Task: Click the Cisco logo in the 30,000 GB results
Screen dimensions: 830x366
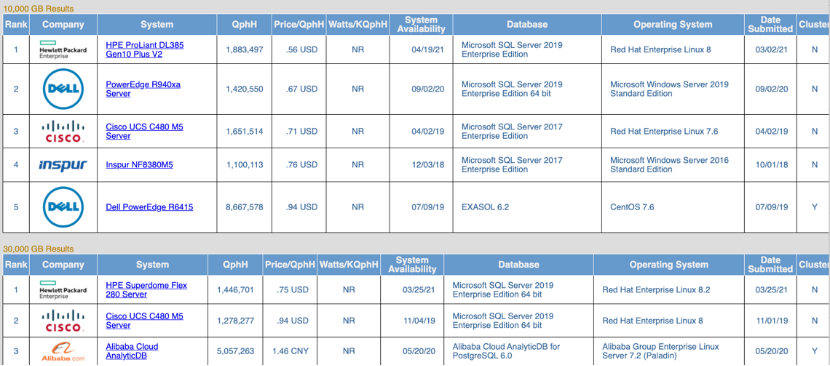Action: tap(63, 320)
